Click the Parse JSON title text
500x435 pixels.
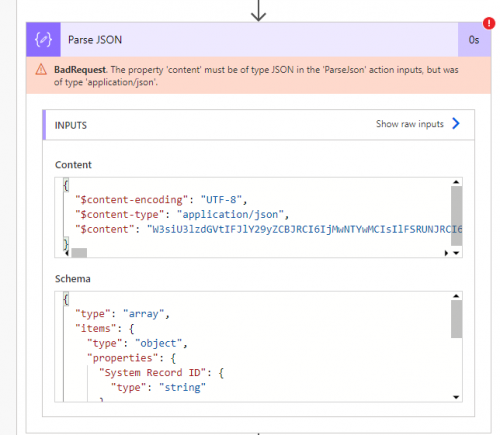95,40
